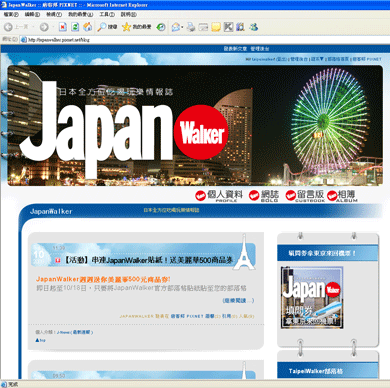Open the 檔案 (File) menu
Image resolution: width=390 pixels, height=388 pixels.
coord(11,14)
